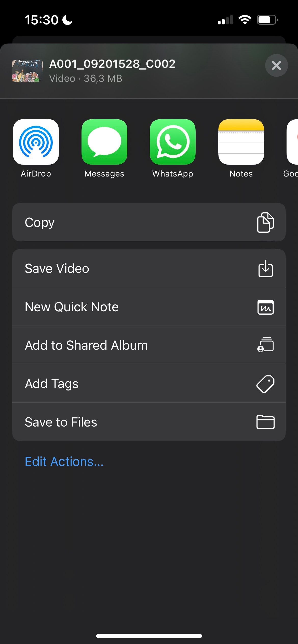Tap the partially visible Google app icon
The height and width of the screenshot is (644, 298).
[x=292, y=142]
